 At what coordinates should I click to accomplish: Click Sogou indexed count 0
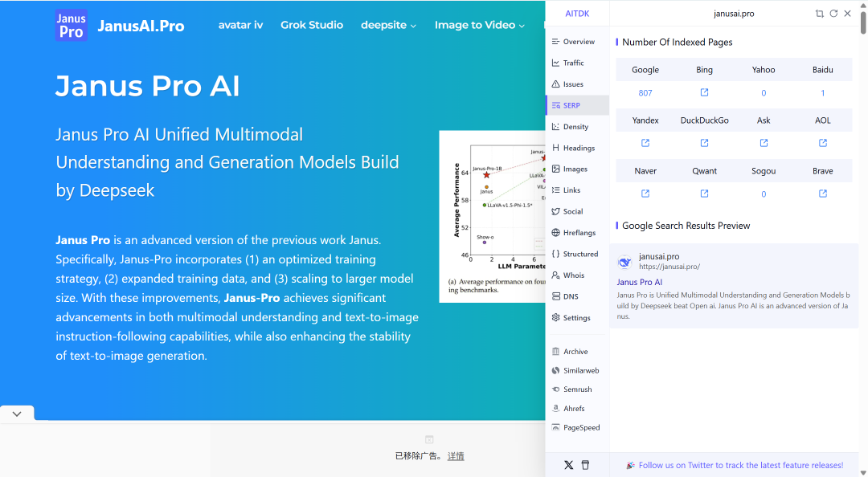tap(764, 194)
